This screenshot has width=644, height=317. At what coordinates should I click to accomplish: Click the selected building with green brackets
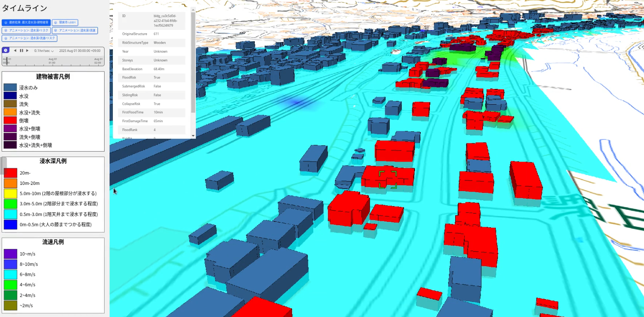pyautogui.click(x=388, y=179)
